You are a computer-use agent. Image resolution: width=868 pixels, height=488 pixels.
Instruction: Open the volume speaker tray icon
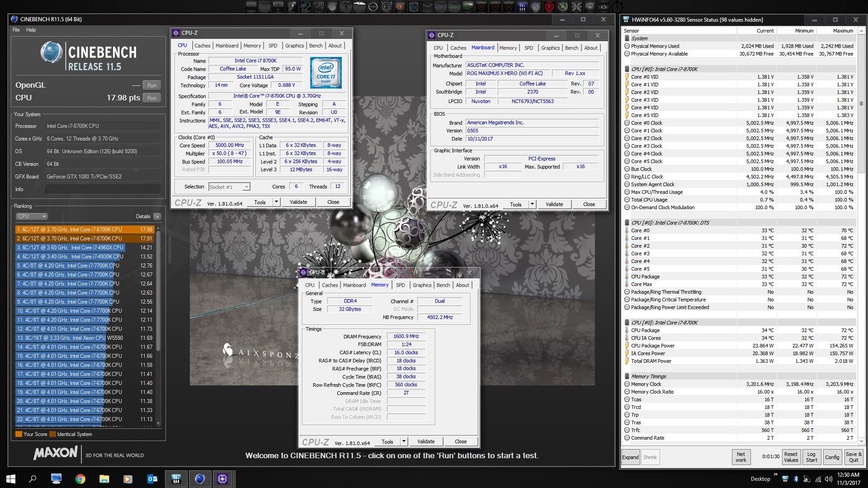(x=828, y=479)
